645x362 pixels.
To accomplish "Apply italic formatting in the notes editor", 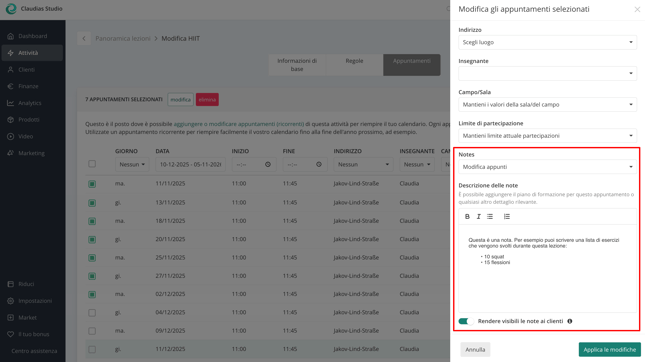I will pyautogui.click(x=478, y=216).
